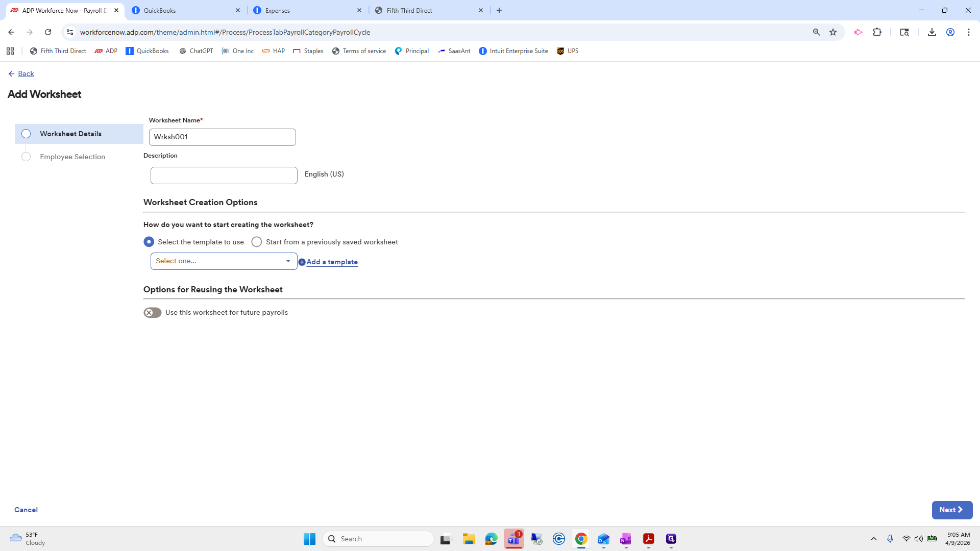Open Microsoft Edge from the taskbar
Image resolution: width=980 pixels, height=551 pixels.
pos(491,539)
